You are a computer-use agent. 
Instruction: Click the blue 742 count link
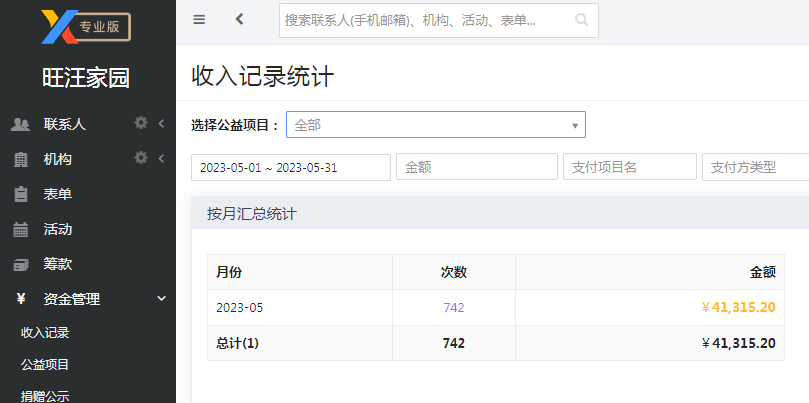(454, 308)
